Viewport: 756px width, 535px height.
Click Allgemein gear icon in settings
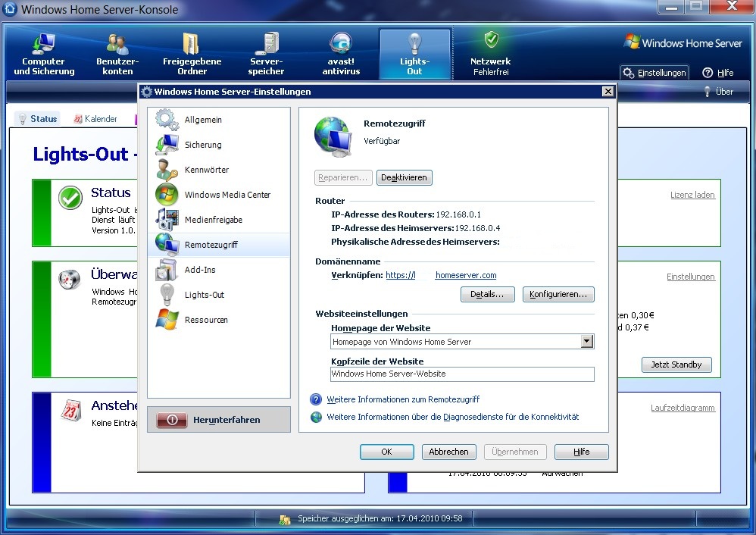(167, 119)
